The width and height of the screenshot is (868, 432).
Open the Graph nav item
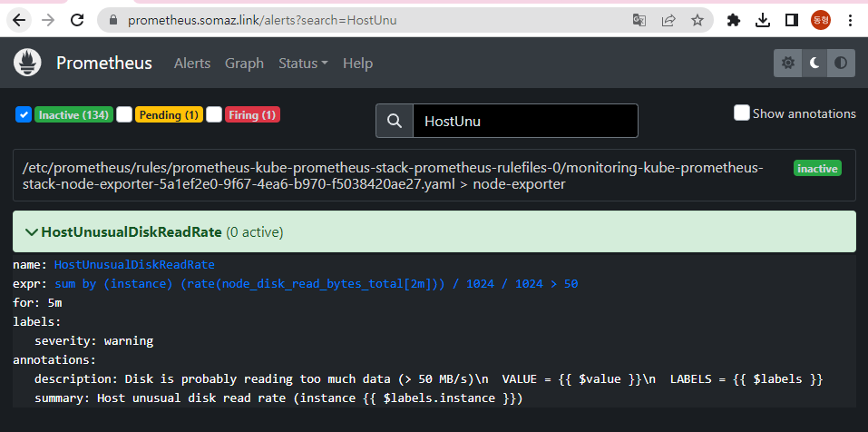click(244, 64)
